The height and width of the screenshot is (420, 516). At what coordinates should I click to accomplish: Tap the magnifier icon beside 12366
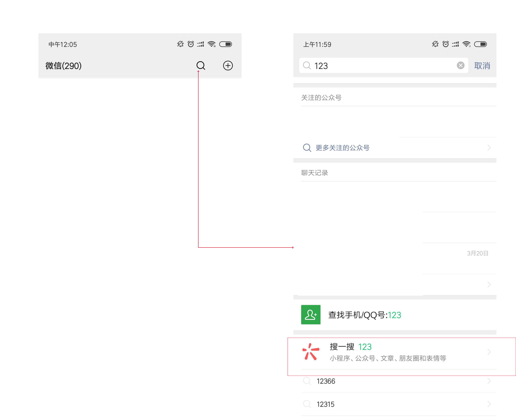(x=307, y=381)
